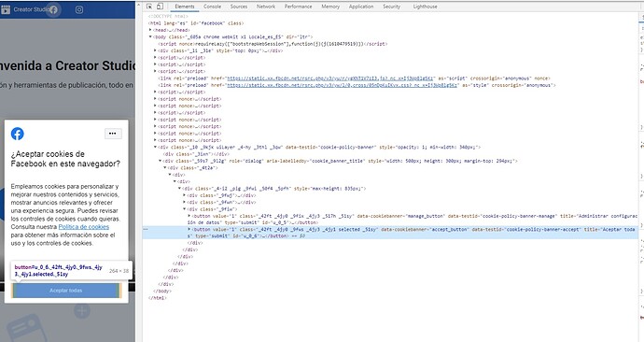
Task: Open the Security tab
Action: pyautogui.click(x=391, y=7)
